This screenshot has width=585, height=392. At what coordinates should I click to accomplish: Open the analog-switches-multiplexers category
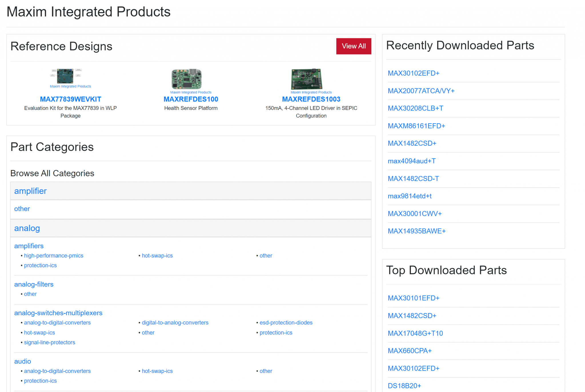click(58, 313)
